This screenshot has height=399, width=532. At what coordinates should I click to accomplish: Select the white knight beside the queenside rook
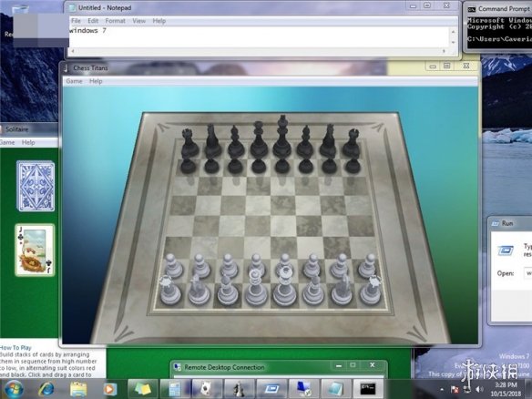[x=199, y=290]
